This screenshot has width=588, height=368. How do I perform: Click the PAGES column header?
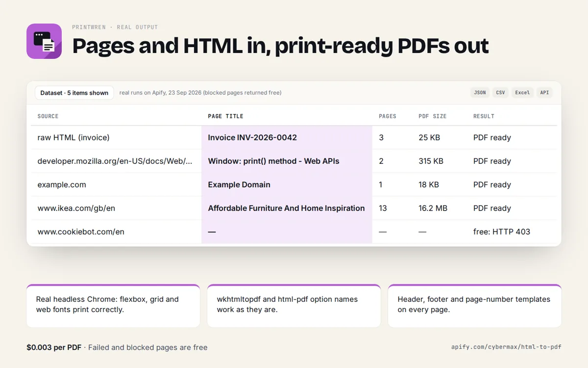point(388,116)
